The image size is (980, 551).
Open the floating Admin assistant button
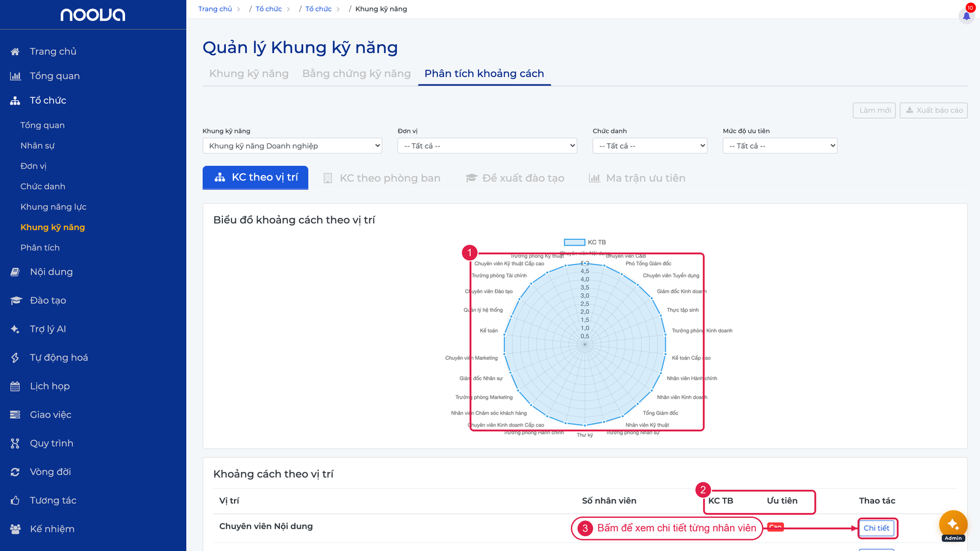coord(953,525)
